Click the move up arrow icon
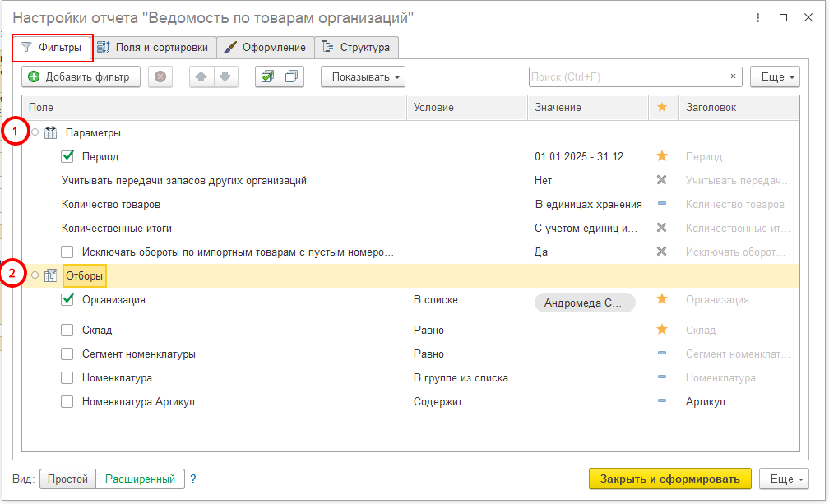Screen dimensions: 829x504 [x=201, y=77]
